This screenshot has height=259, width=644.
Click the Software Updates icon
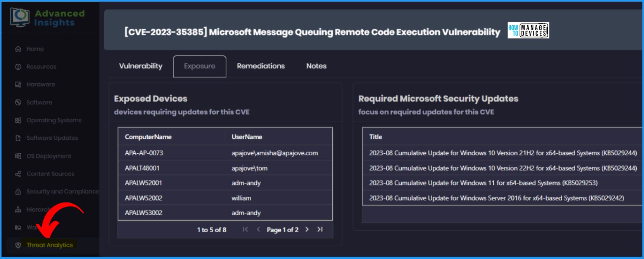[x=18, y=138]
